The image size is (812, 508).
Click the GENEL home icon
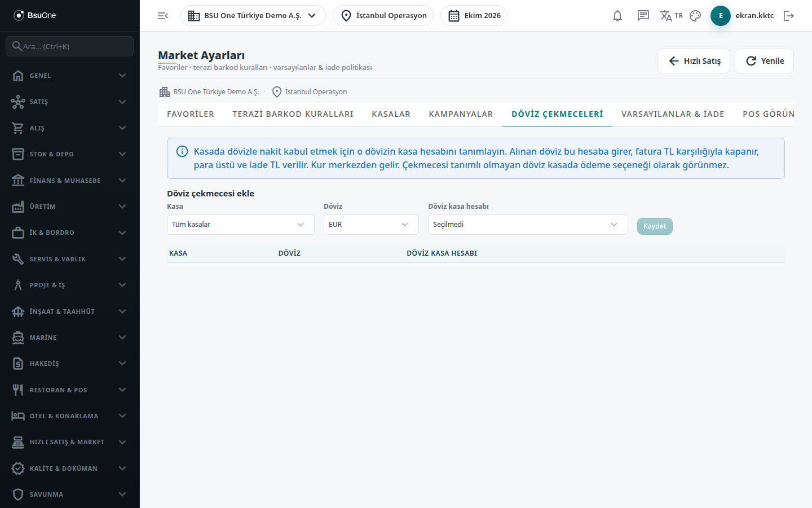[18, 76]
